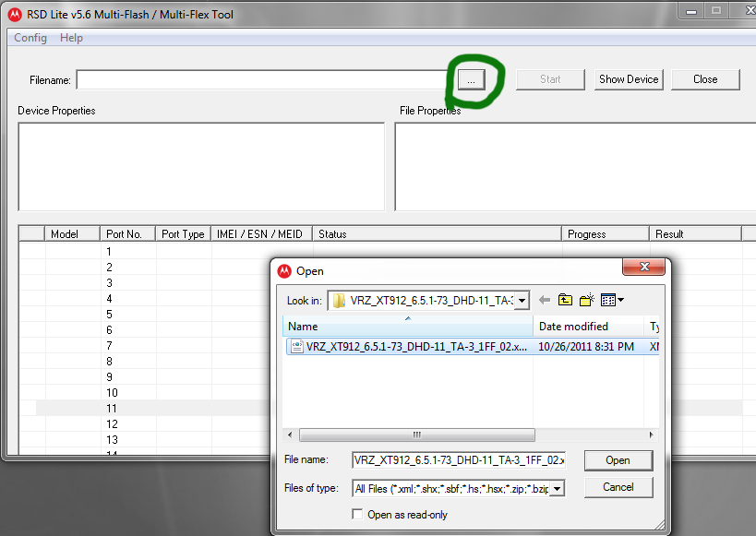Click the IMEI / ESN / MEID column header
This screenshot has width=756, height=536.
[262, 233]
